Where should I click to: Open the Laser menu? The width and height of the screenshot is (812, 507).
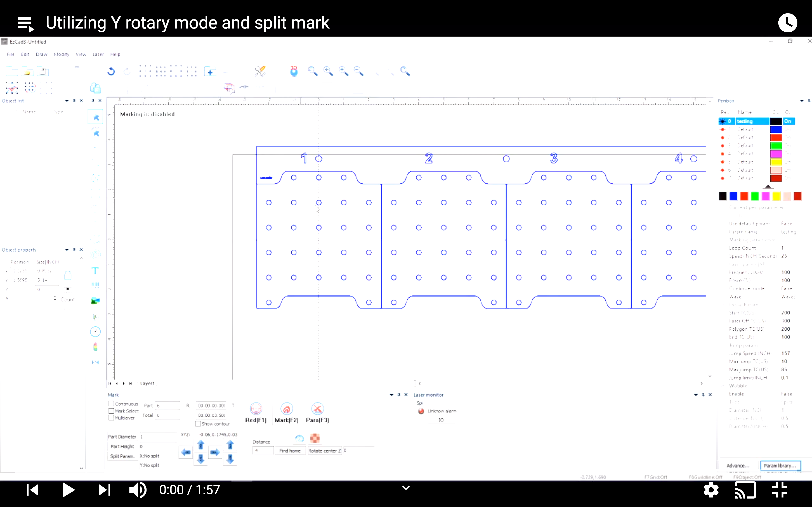pyautogui.click(x=98, y=54)
